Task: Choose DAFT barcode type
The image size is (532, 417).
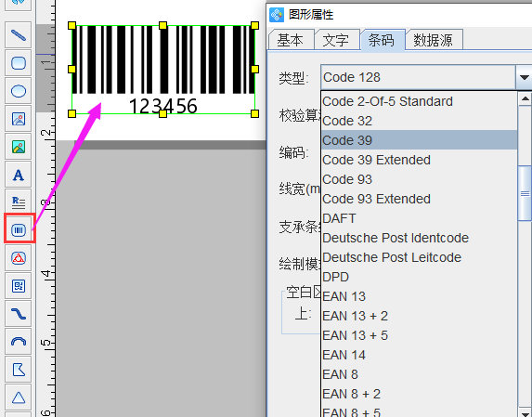Action: click(419, 218)
